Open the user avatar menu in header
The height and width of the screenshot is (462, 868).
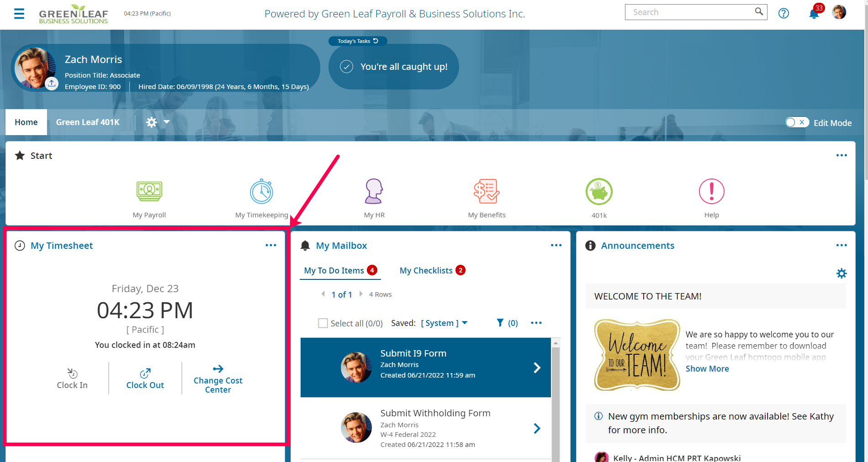click(839, 12)
